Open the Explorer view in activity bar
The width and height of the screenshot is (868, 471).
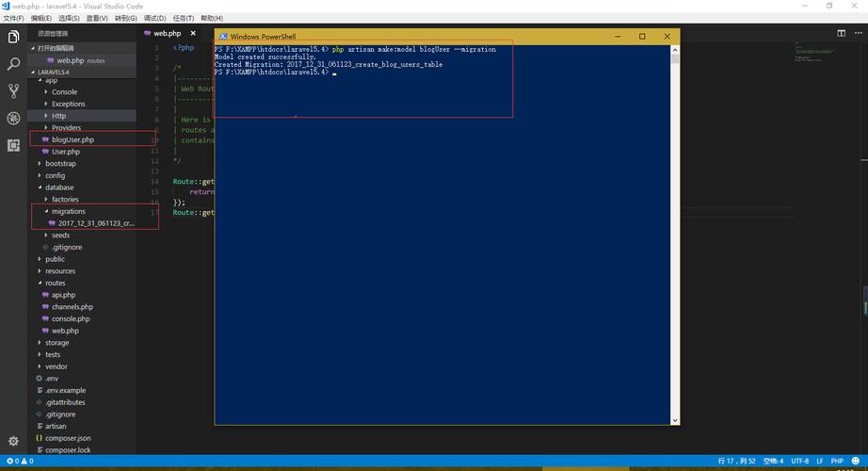(13, 37)
